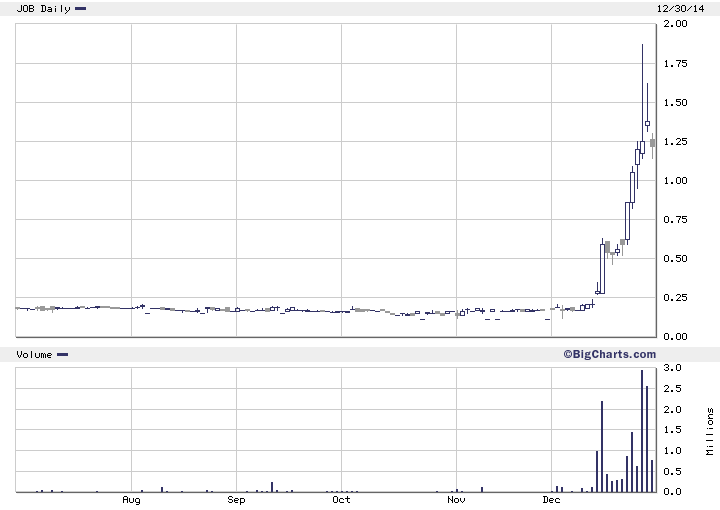Click the 0.0 volume axis label
720x510 pixels.
point(672,492)
